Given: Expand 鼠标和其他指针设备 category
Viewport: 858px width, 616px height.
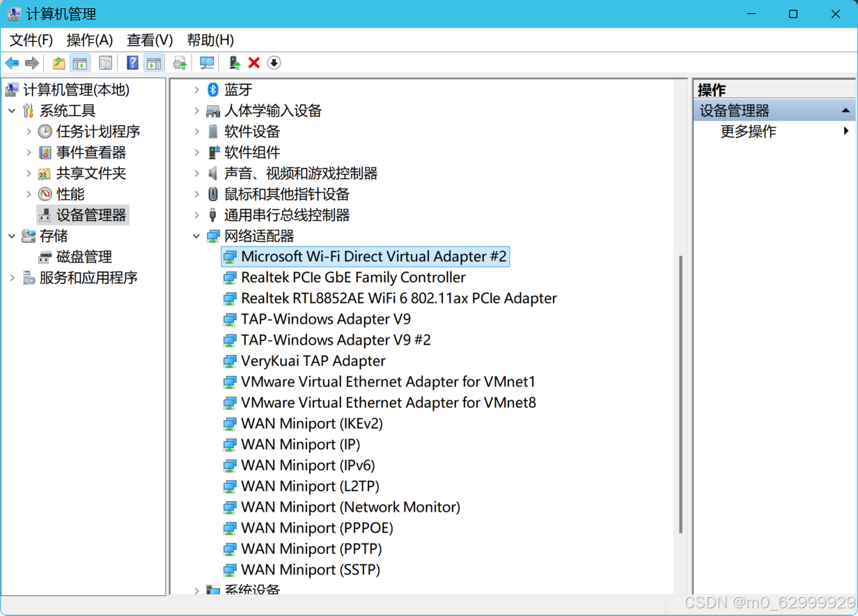Looking at the screenshot, I should (x=196, y=194).
